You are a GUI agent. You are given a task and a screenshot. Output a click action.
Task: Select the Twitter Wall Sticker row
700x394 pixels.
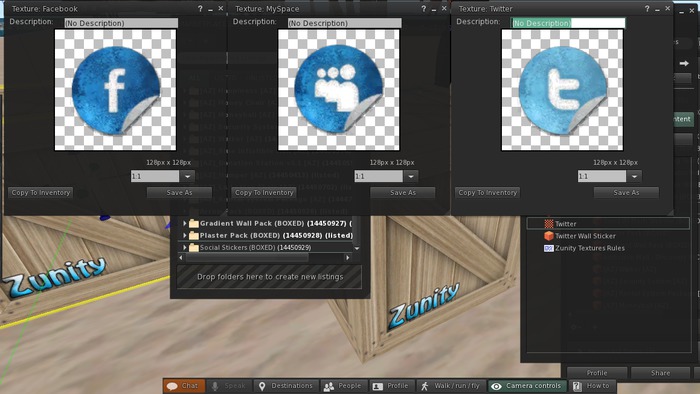tap(608, 236)
